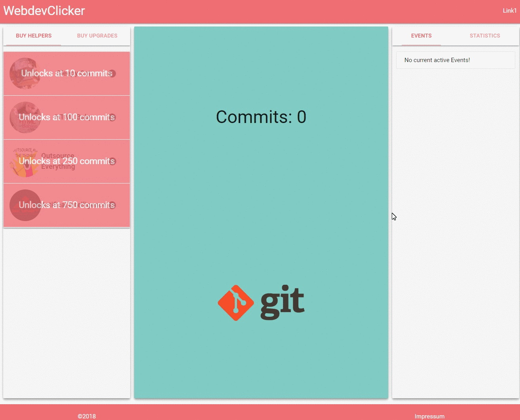Click the 'Unlocks at 750 commits' label

coord(66,205)
